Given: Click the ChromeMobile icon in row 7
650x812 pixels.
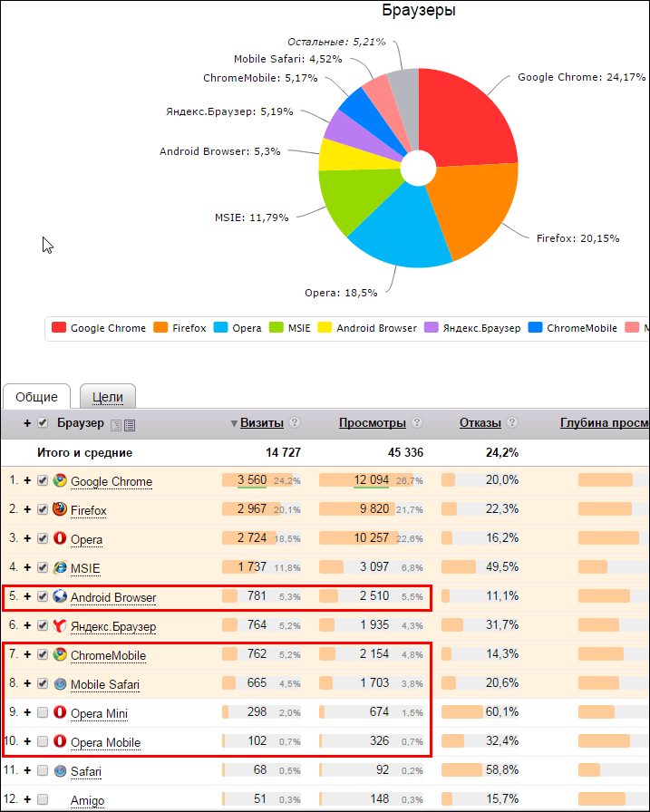Looking at the screenshot, I should pyautogui.click(x=60, y=654).
